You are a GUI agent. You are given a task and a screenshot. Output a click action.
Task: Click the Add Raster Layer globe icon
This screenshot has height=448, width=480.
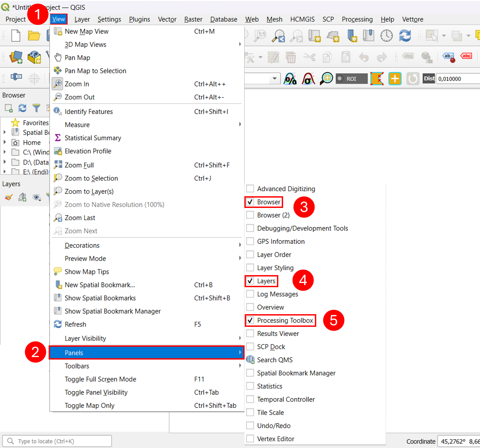tap(34, 57)
